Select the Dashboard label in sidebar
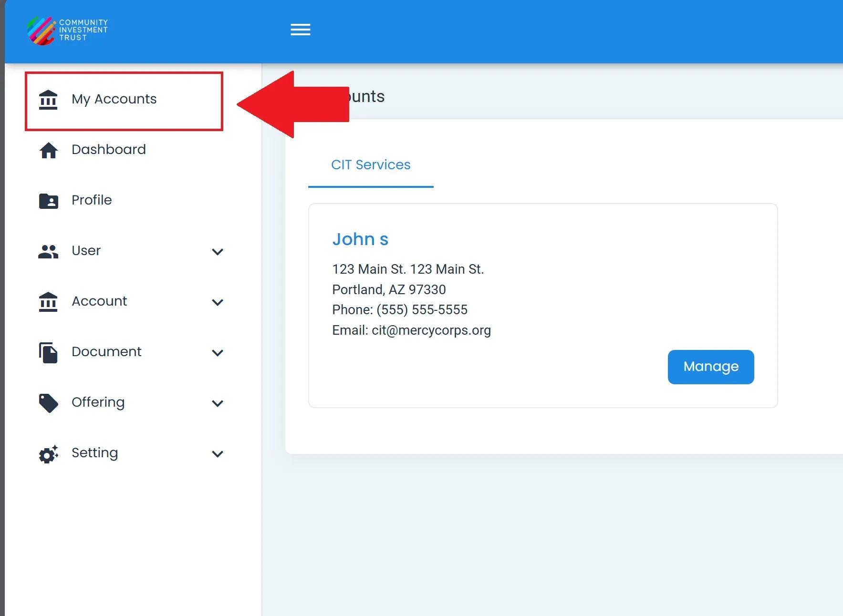Screen dimensions: 843x616 [109, 150]
